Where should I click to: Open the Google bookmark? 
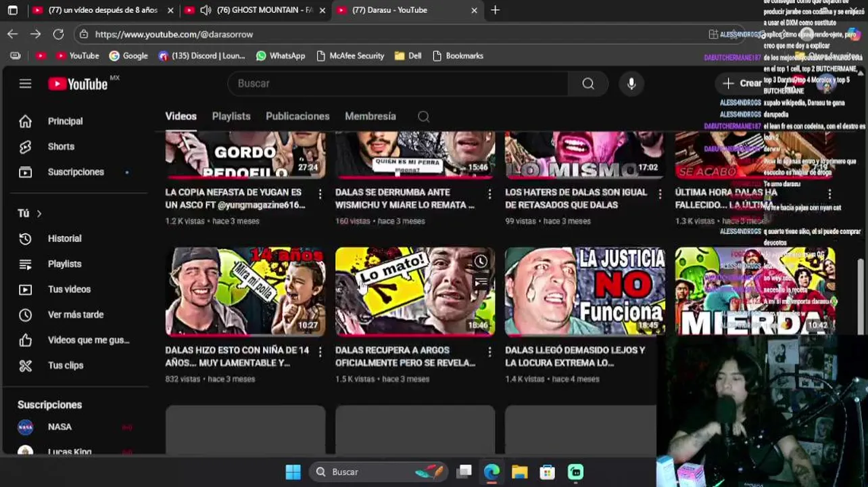pyautogui.click(x=128, y=55)
